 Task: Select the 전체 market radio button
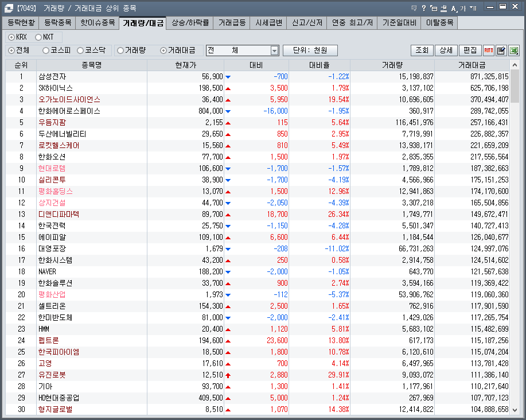point(11,50)
